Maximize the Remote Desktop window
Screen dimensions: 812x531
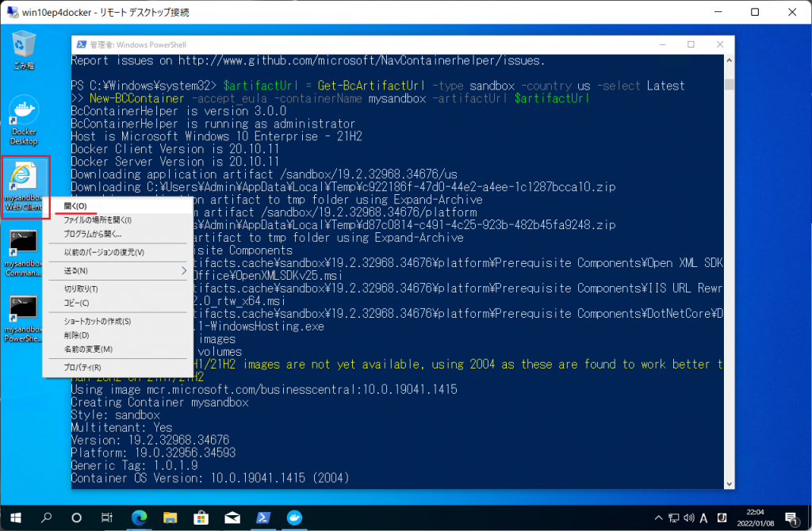point(755,12)
